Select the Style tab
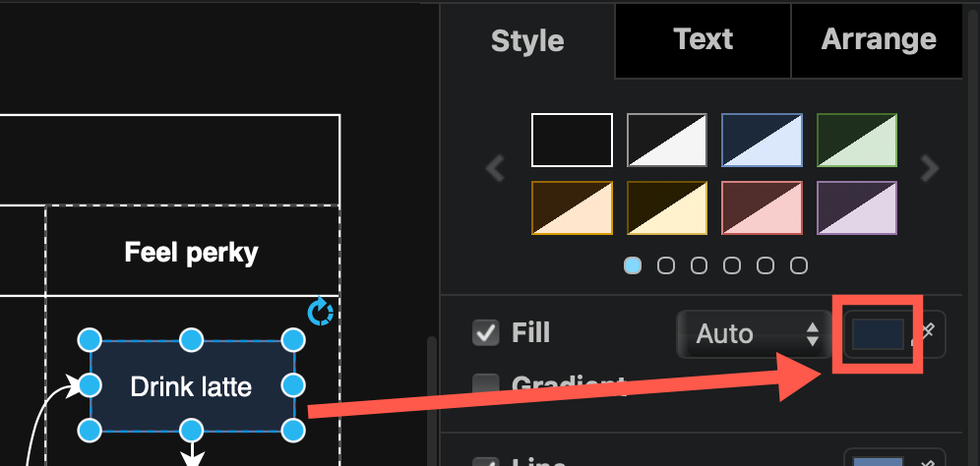The width and height of the screenshot is (980, 466). 527,41
